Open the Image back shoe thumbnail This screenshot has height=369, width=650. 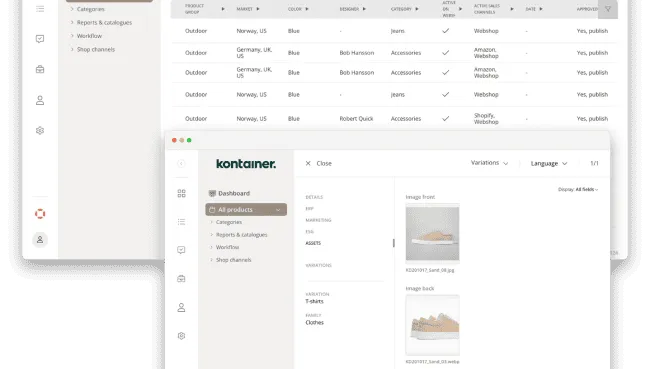(432, 325)
